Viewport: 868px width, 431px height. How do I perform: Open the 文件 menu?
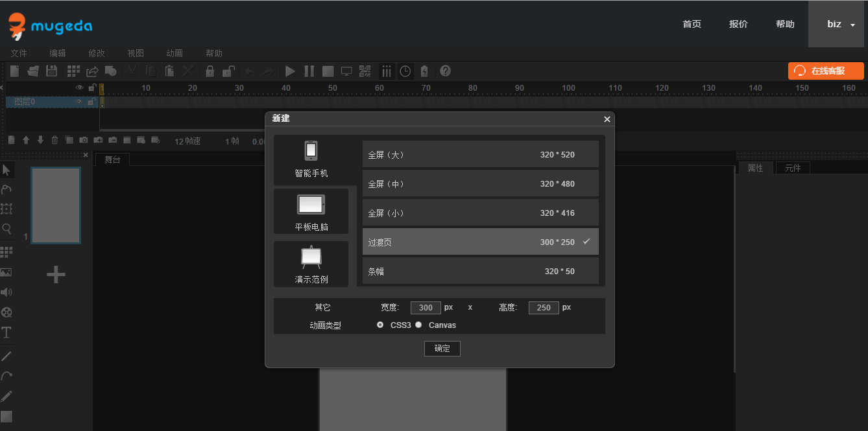pos(19,53)
